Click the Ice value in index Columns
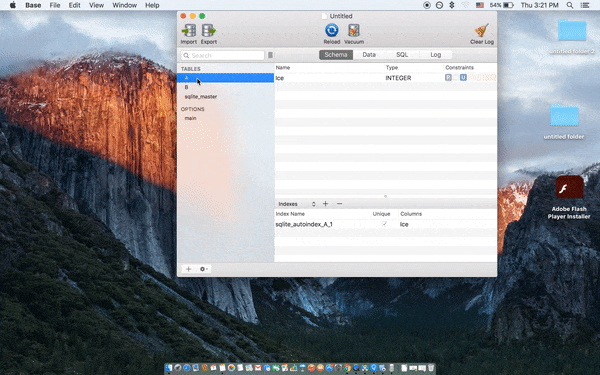Image resolution: width=600 pixels, height=375 pixels. tap(404, 224)
